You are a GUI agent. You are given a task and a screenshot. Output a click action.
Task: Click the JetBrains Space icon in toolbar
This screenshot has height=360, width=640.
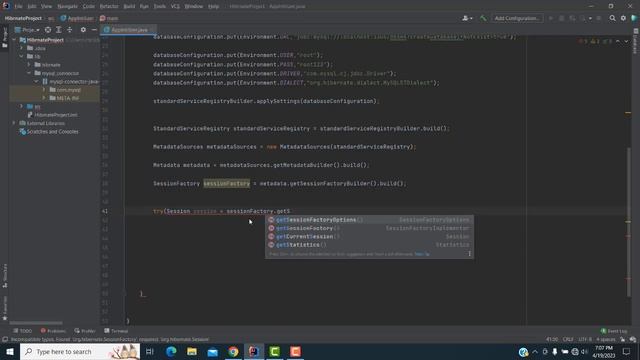click(x=634, y=18)
